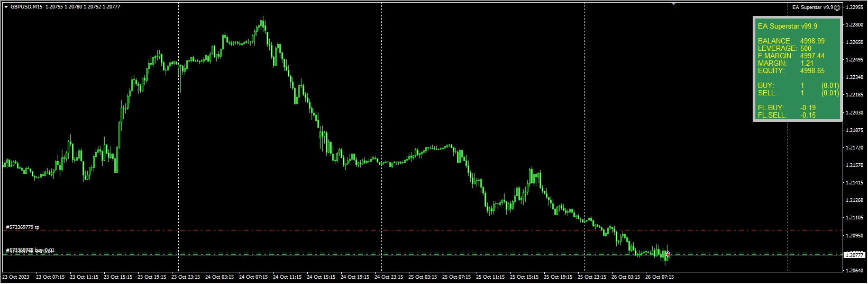This screenshot has width=868, height=284.
Task: Click time axis label 23 Oct 07:15
Action: pyautogui.click(x=50, y=277)
